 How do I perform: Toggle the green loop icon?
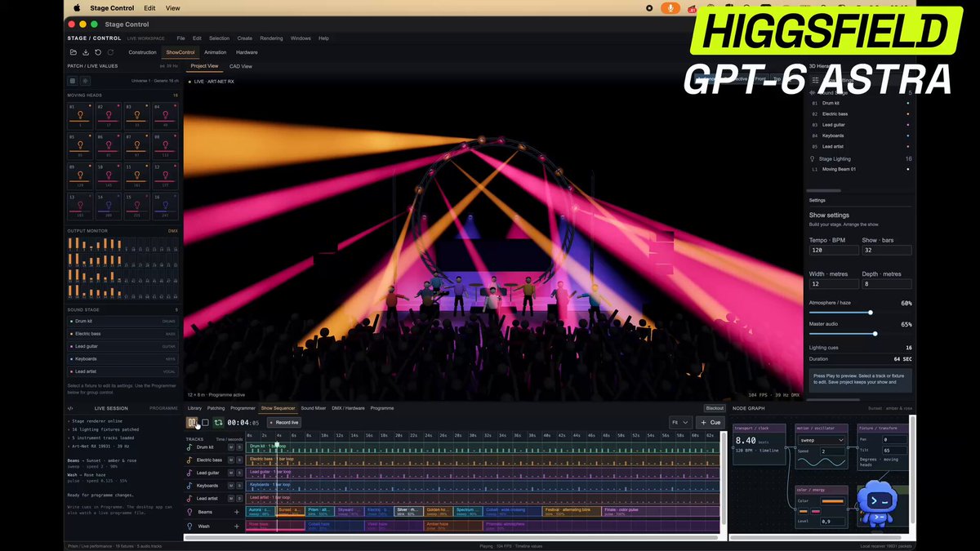pyautogui.click(x=218, y=423)
